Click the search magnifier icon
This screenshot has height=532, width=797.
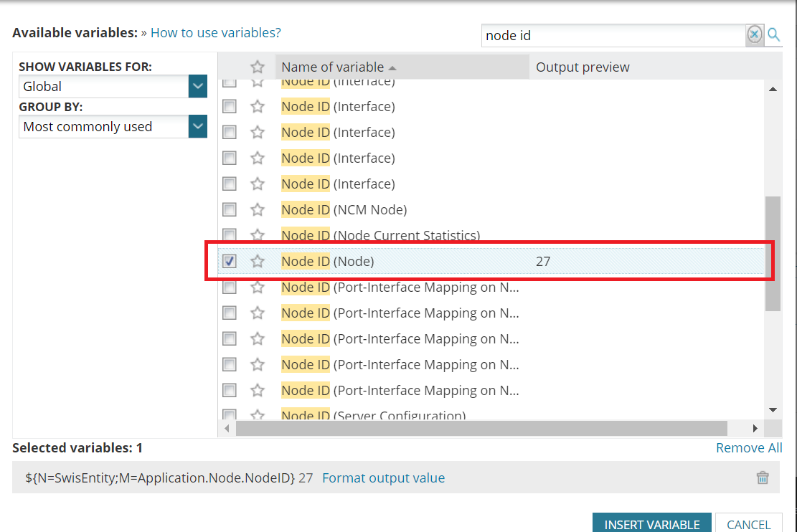pyautogui.click(x=774, y=34)
